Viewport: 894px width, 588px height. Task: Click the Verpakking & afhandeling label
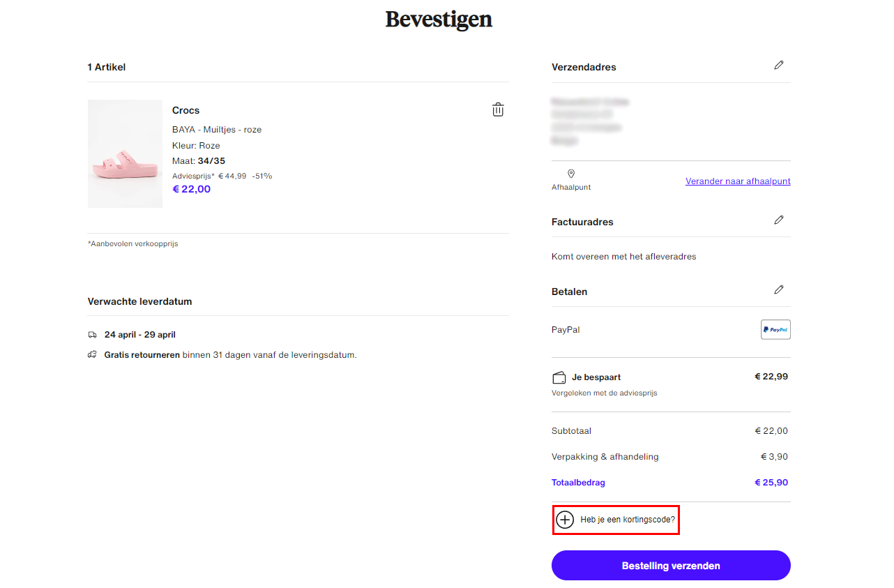(605, 457)
